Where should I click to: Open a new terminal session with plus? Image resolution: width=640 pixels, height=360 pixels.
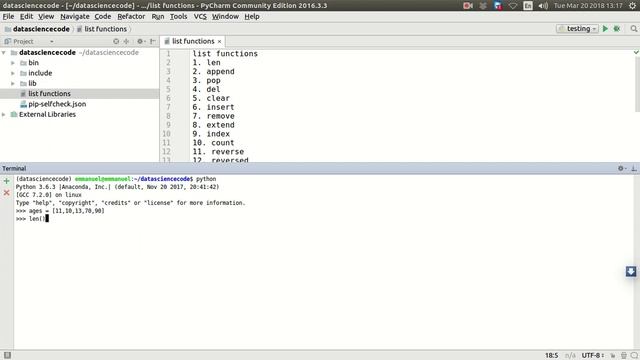[x=7, y=181]
